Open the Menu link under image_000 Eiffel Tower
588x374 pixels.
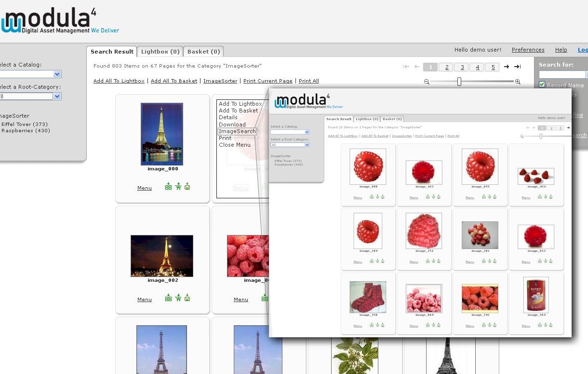pos(145,188)
